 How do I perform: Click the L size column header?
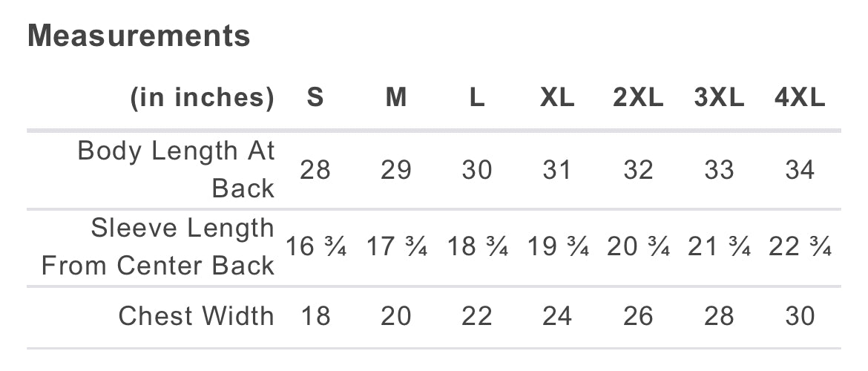(x=477, y=98)
